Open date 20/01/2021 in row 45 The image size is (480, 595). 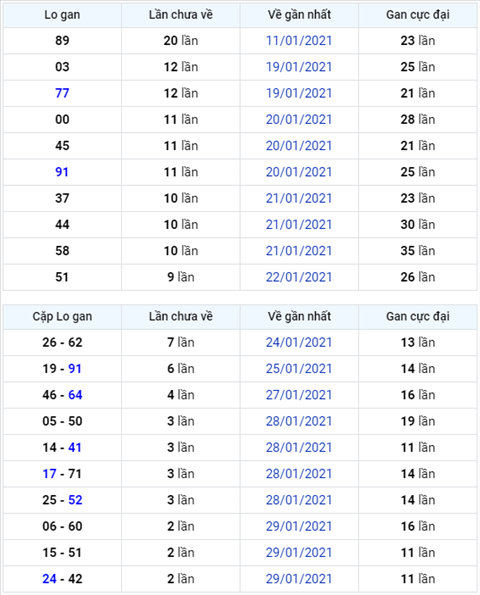299,145
